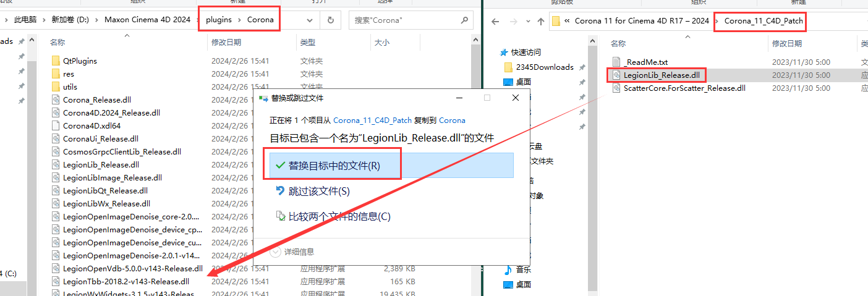
Task: Click the pin icon beside 2345Downloads
Action: pos(582,67)
